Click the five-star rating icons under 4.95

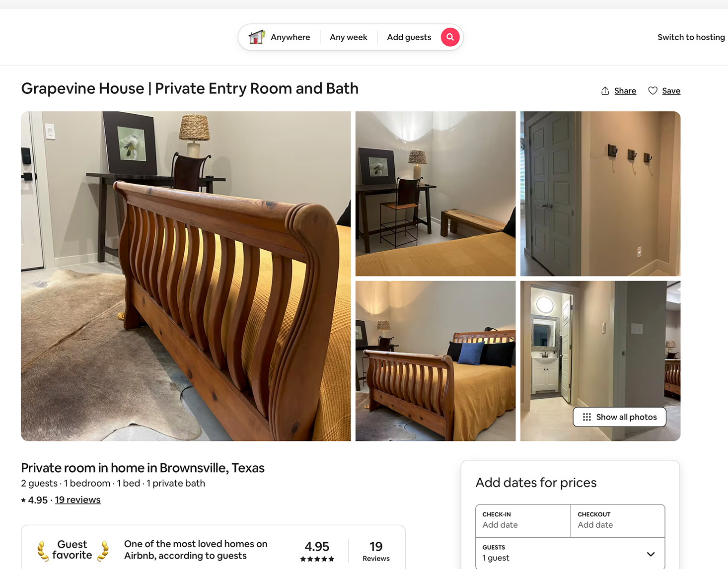317,559
